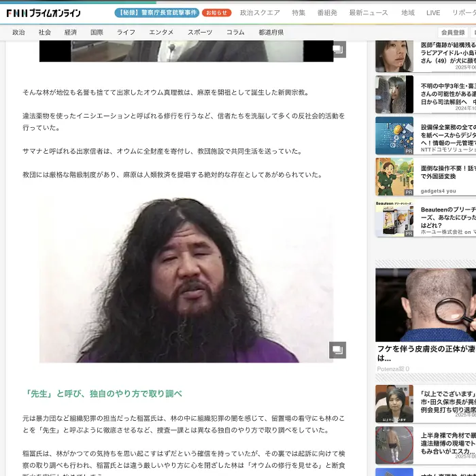Open the thumbnail for the 不明の中学3年生 article
This screenshot has height=476, width=476.
(394, 95)
